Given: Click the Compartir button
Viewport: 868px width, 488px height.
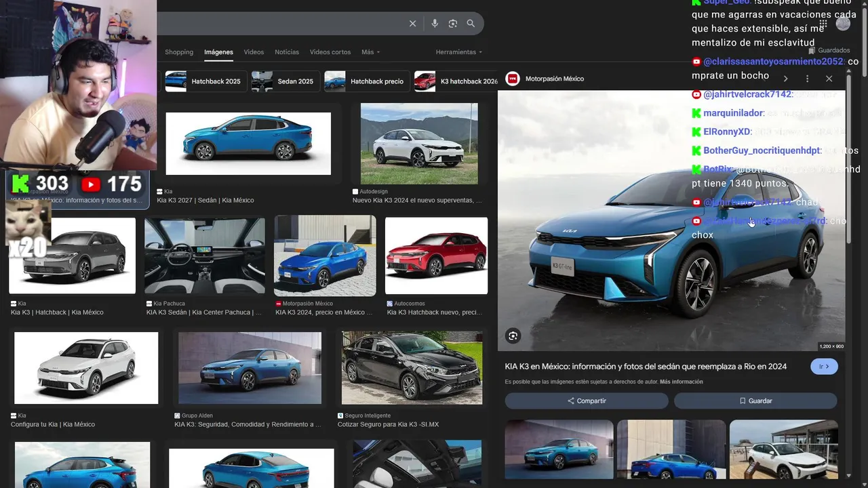Looking at the screenshot, I should [x=587, y=401].
